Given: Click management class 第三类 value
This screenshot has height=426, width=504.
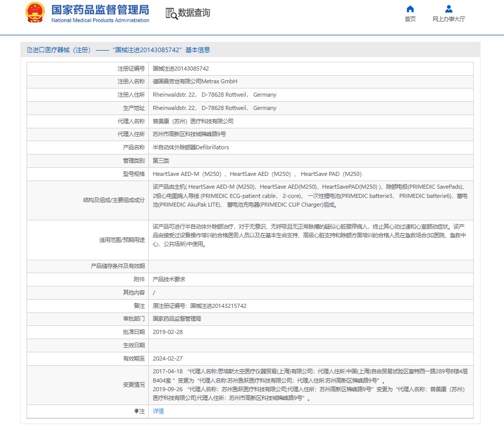Looking at the screenshot, I should 161,161.
